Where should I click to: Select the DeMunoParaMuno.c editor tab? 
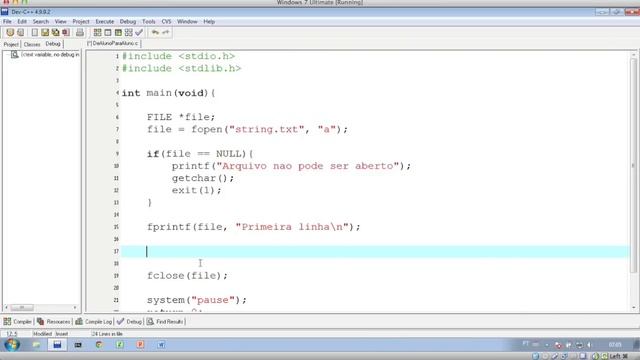(x=113, y=43)
